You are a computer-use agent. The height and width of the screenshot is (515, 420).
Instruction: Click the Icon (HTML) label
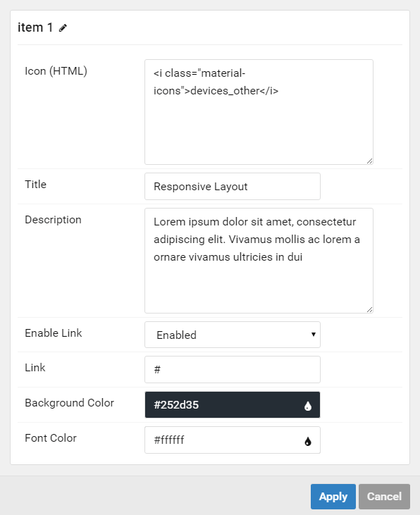coord(56,71)
